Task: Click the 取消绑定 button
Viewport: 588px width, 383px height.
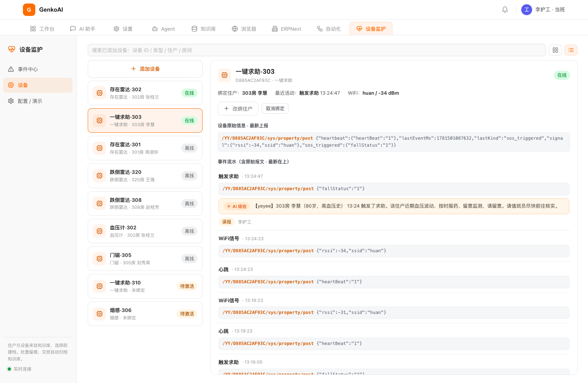Action: [x=275, y=109]
